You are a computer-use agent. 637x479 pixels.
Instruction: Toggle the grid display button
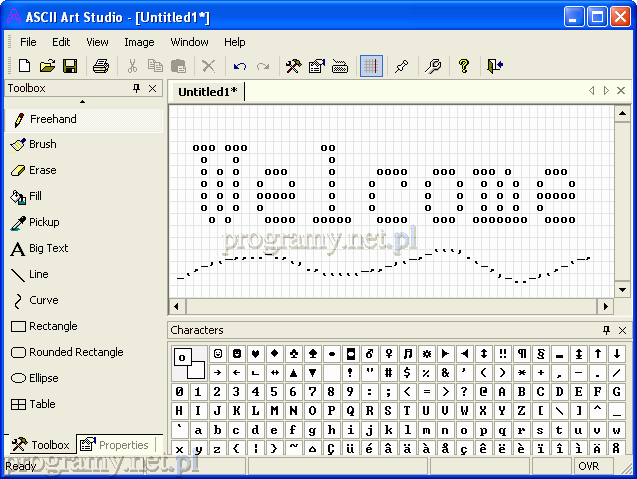coord(371,66)
